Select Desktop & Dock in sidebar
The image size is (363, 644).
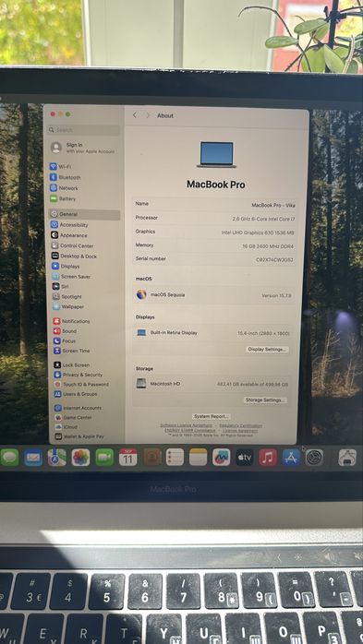[75, 256]
